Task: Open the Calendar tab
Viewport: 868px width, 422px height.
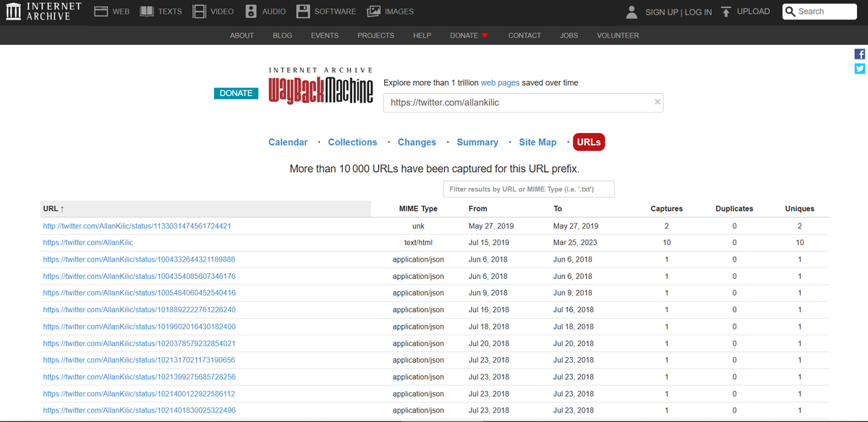Action: (x=288, y=142)
